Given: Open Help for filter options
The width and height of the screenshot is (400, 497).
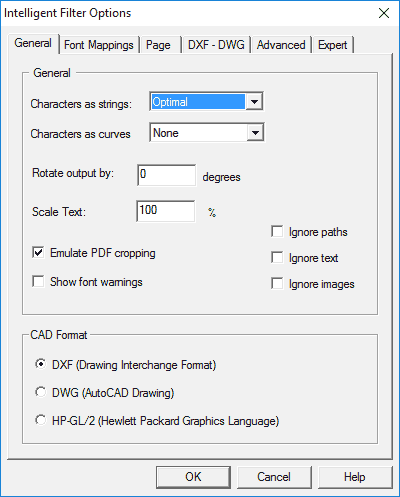Looking at the screenshot, I should pyautogui.click(x=355, y=477).
